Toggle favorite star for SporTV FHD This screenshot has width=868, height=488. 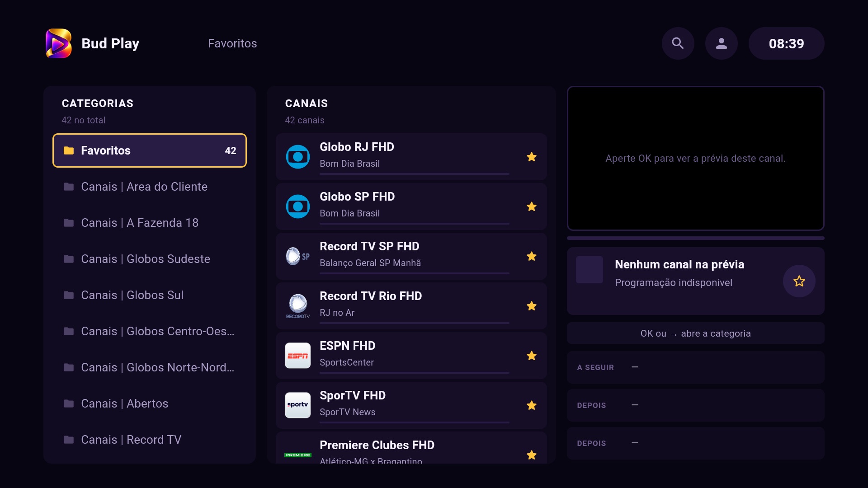click(532, 405)
